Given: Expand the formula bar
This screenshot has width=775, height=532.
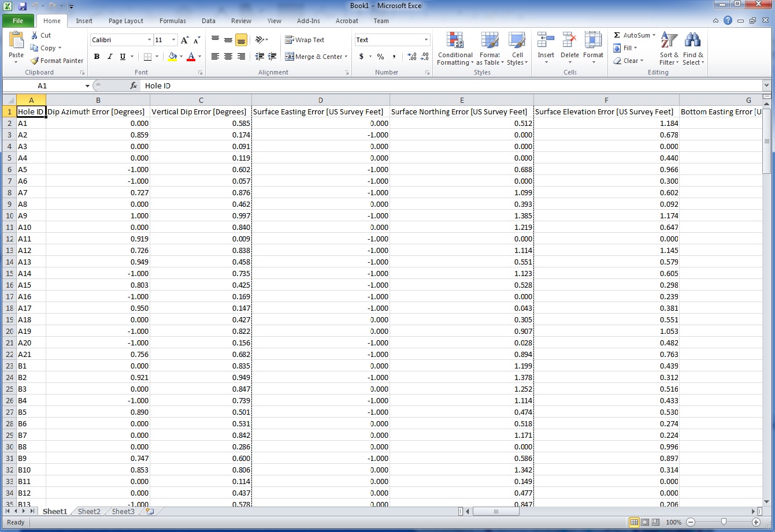Looking at the screenshot, I should point(766,85).
